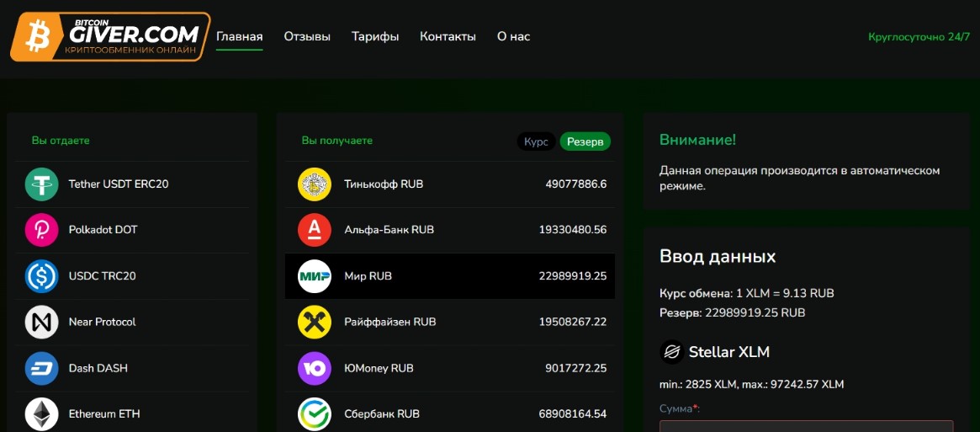
Task: Select USDC TRC20 to give
Action: (132, 276)
